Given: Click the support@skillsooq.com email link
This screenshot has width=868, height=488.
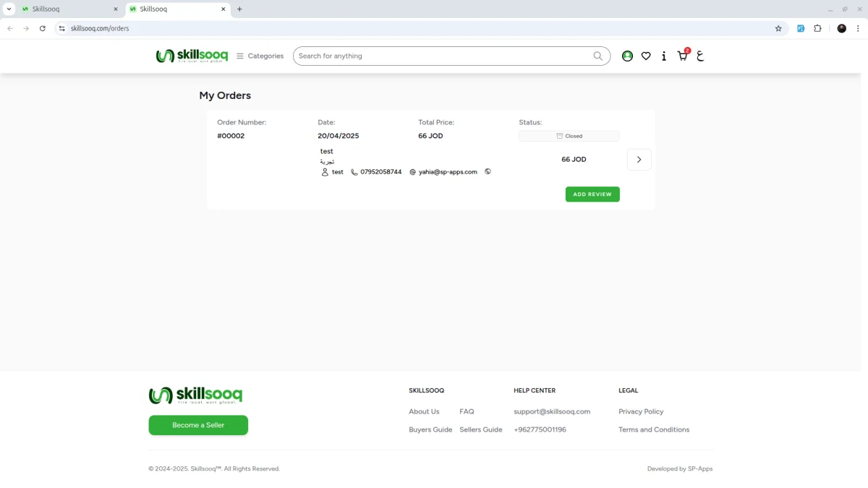Looking at the screenshot, I should (x=552, y=411).
